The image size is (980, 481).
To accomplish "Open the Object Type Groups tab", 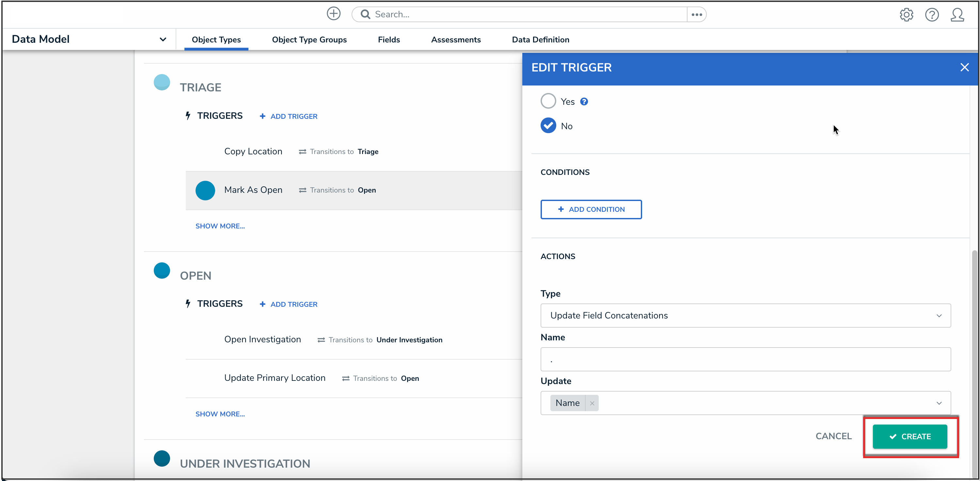I will point(309,39).
